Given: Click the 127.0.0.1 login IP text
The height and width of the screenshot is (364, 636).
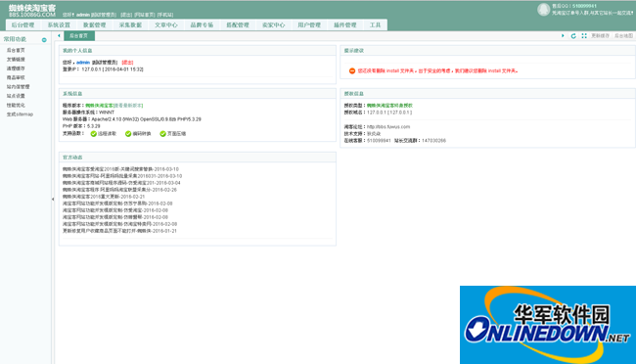Looking at the screenshot, I should 91,69.
